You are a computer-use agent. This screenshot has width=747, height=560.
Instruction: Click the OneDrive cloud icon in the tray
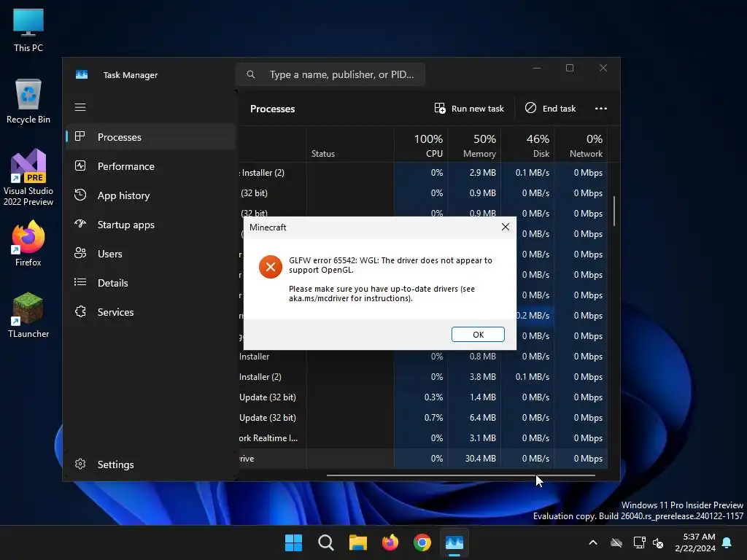pyautogui.click(x=616, y=542)
